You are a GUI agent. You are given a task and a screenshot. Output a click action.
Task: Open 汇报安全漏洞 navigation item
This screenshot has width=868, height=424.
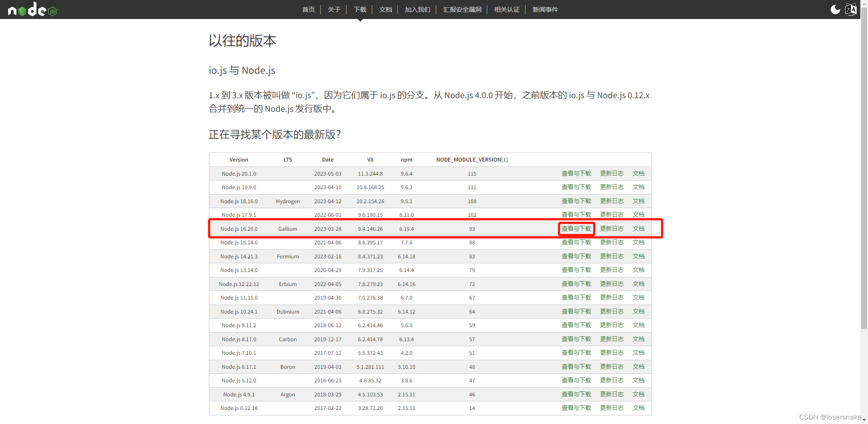[462, 10]
